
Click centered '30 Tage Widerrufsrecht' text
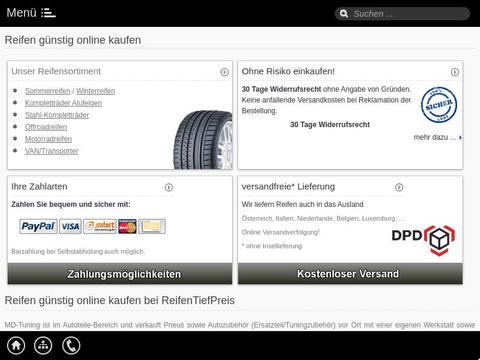pos(330,125)
